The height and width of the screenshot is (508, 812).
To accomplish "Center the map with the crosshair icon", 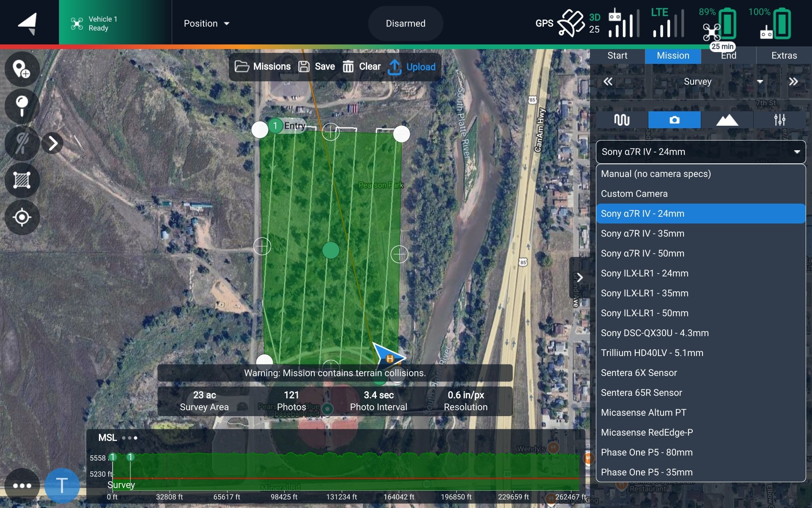I will (22, 217).
